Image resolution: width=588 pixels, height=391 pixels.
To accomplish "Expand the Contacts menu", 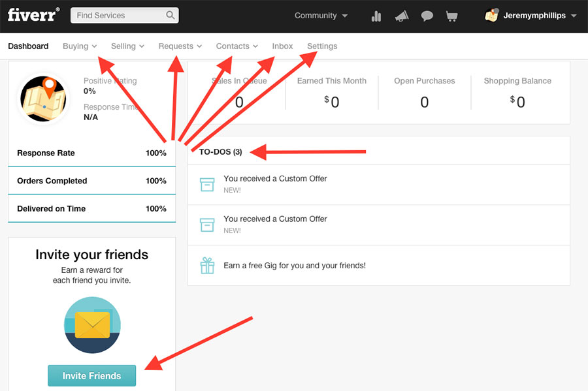I will click(237, 46).
